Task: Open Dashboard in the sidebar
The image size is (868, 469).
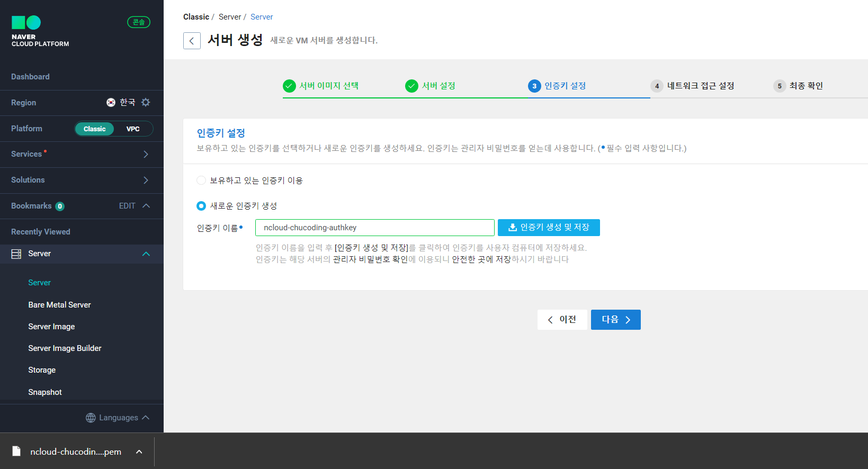Action: [30, 77]
